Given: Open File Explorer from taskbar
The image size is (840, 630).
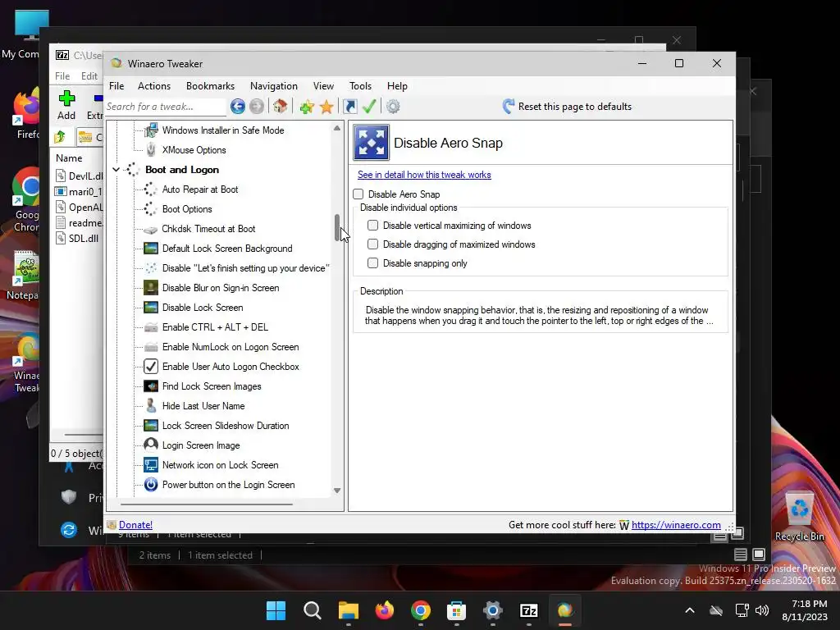Looking at the screenshot, I should point(348,610).
